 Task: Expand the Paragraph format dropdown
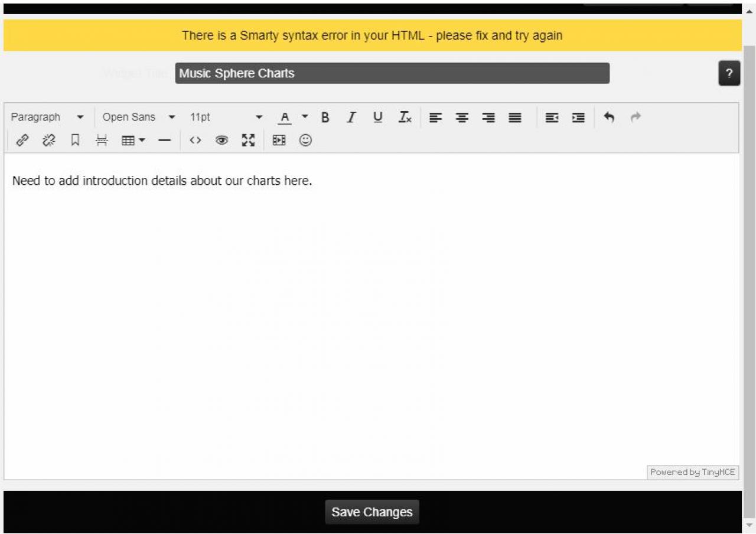point(47,118)
